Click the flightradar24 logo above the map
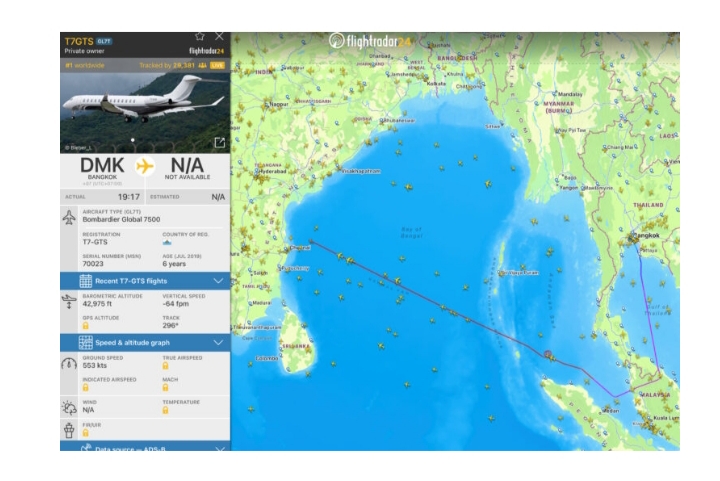This screenshot has width=720, height=481. point(370,41)
